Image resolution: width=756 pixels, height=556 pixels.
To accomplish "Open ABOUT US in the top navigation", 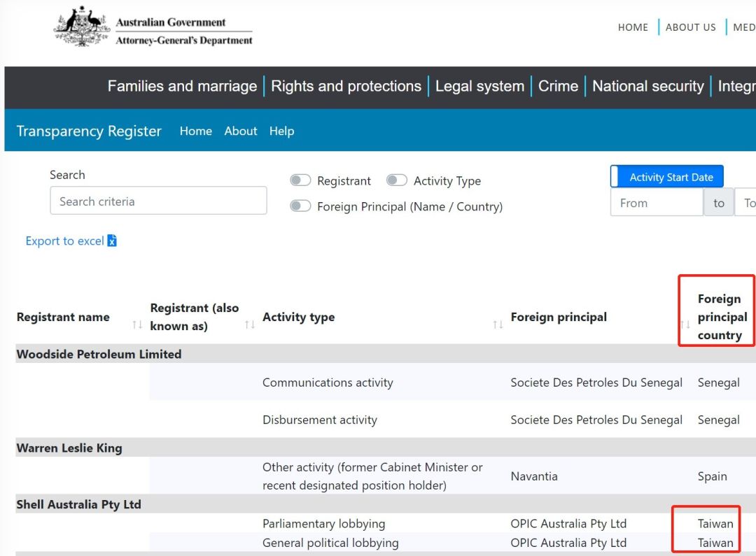I will pos(691,27).
